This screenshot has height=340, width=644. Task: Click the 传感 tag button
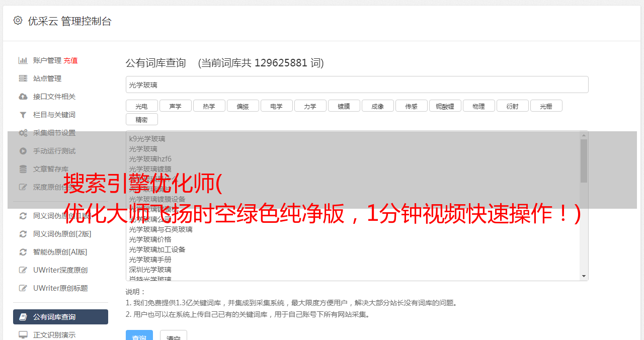411,106
